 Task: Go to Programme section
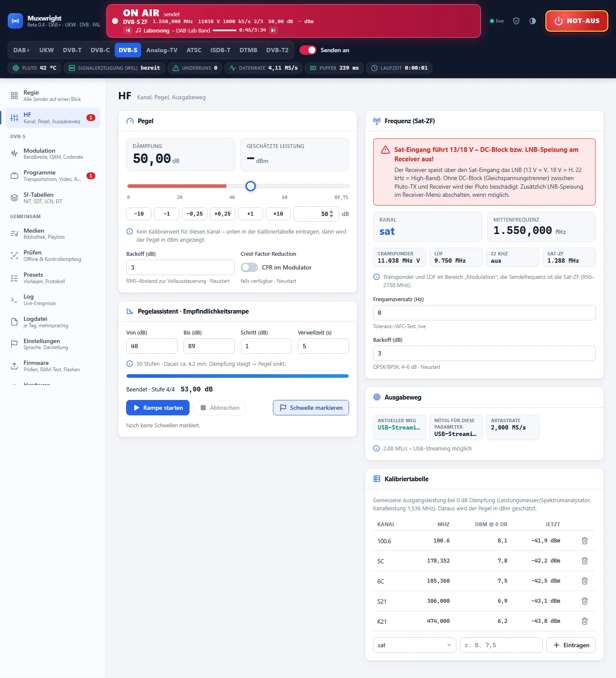[x=53, y=175]
